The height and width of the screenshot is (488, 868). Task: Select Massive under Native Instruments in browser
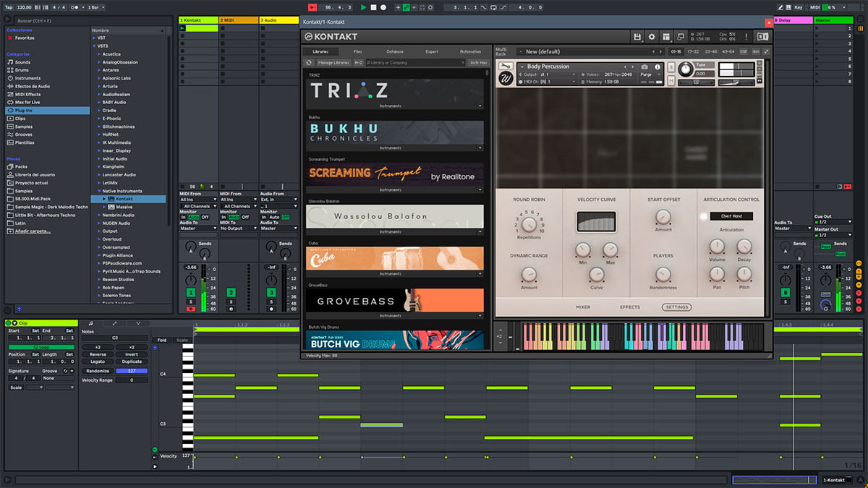pyautogui.click(x=124, y=207)
